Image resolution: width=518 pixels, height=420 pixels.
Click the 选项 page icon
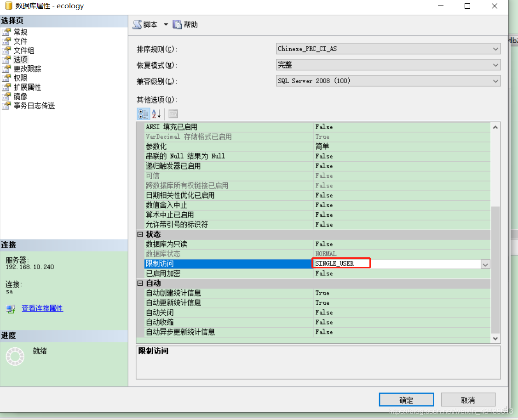point(6,59)
